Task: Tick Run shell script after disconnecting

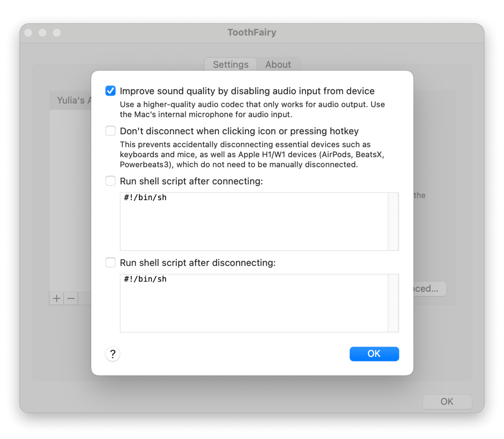Action: (110, 263)
